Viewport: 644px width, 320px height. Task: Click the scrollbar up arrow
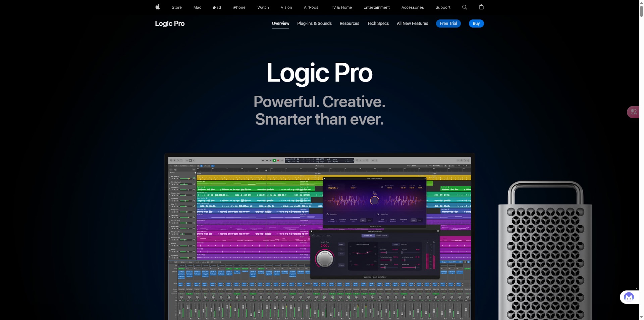[x=641, y=2]
